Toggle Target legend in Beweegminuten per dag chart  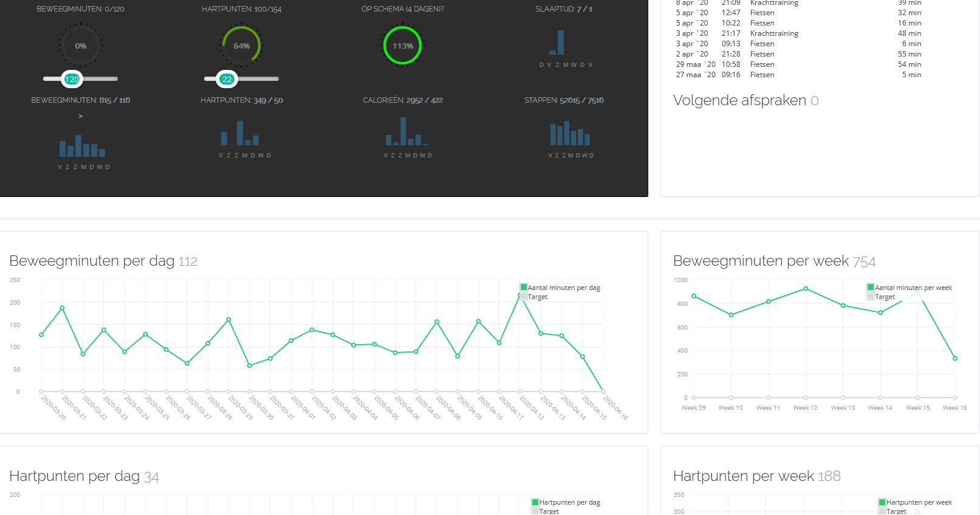click(534, 297)
